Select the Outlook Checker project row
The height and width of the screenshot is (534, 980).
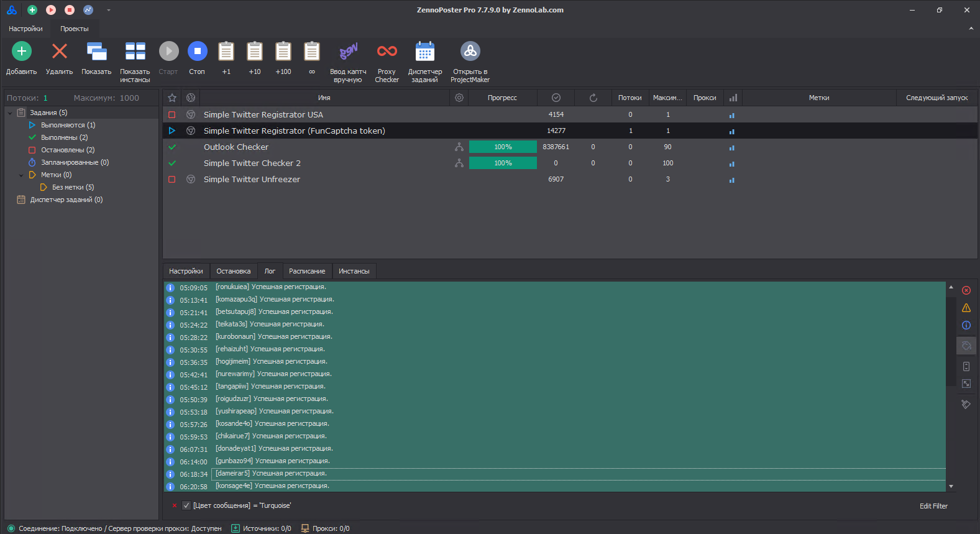pyautogui.click(x=570, y=147)
